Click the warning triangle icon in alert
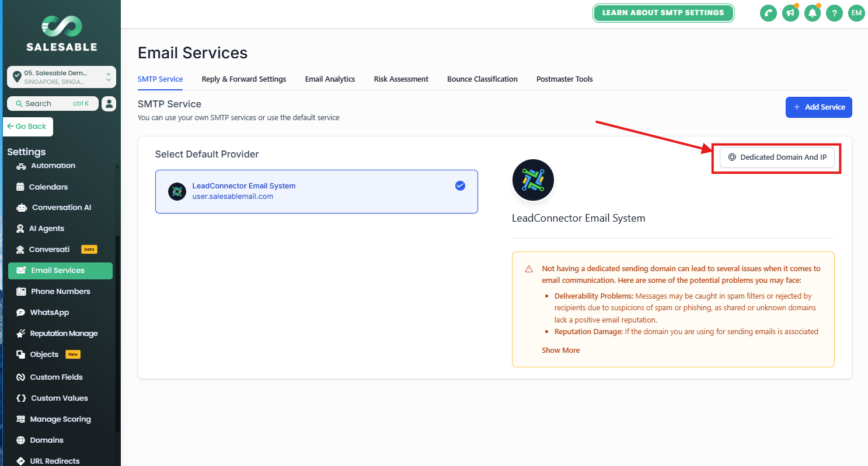 (x=529, y=269)
